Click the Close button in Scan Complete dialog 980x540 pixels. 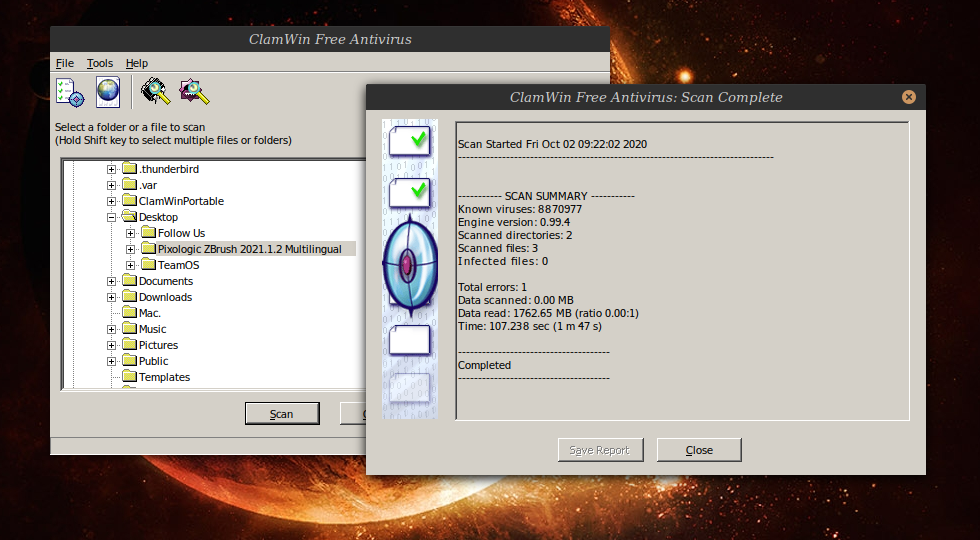tap(699, 450)
